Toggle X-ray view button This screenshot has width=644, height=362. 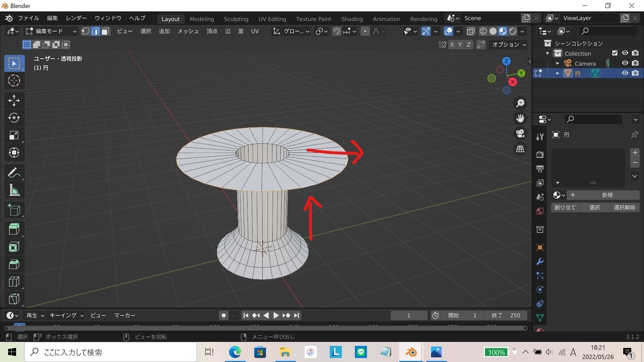[471, 32]
